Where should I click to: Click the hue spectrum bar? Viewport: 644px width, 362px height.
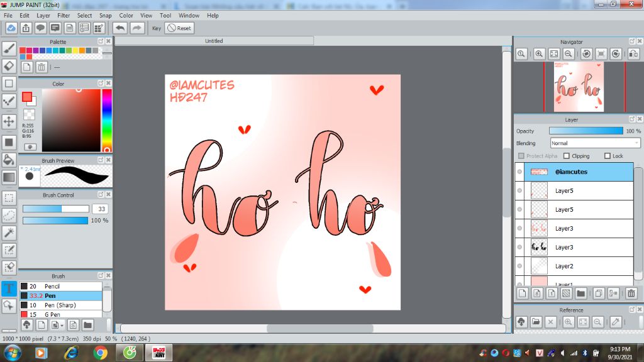coord(107,121)
